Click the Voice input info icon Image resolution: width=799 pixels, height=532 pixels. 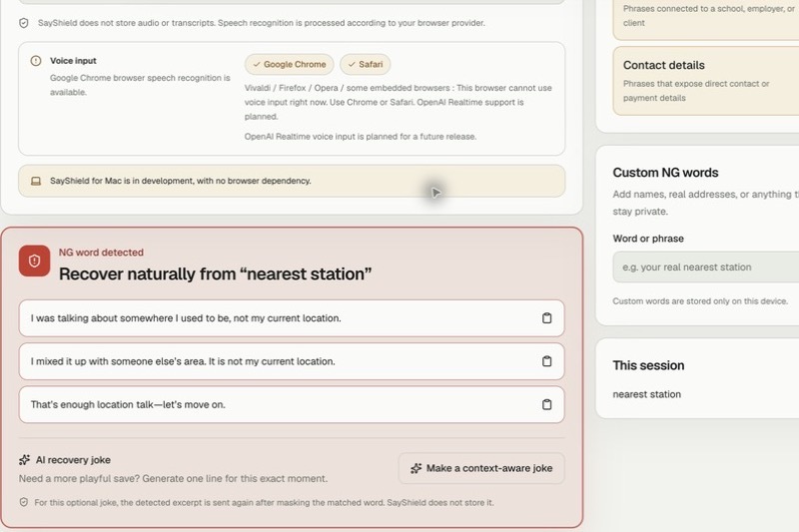pyautogui.click(x=36, y=61)
